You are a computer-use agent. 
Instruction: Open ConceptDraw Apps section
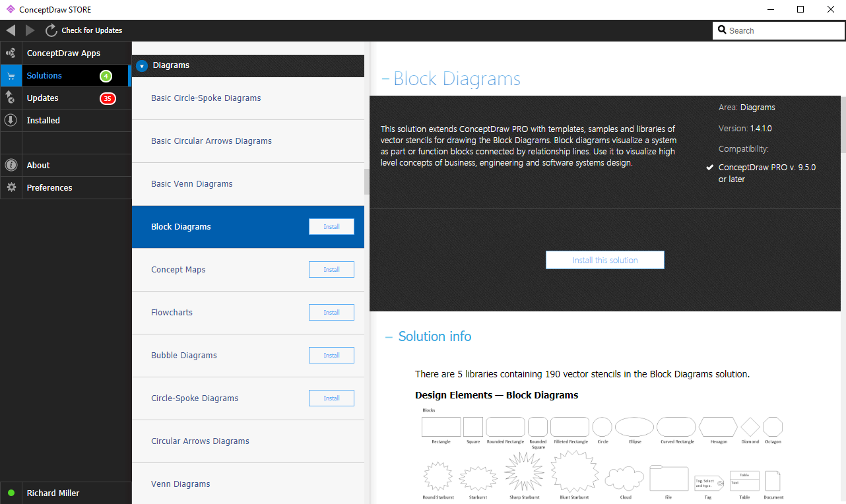point(66,53)
